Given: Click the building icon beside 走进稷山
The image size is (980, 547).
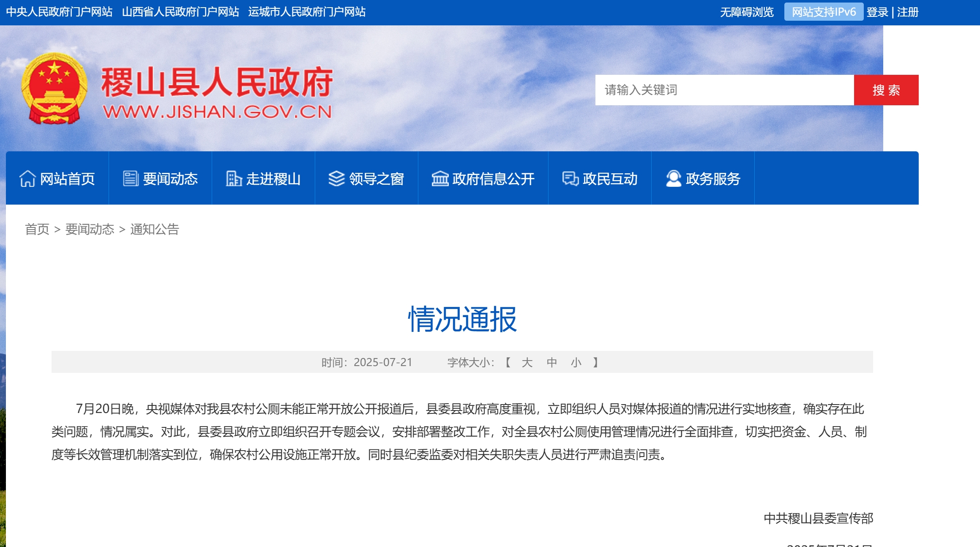Looking at the screenshot, I should click(x=233, y=178).
